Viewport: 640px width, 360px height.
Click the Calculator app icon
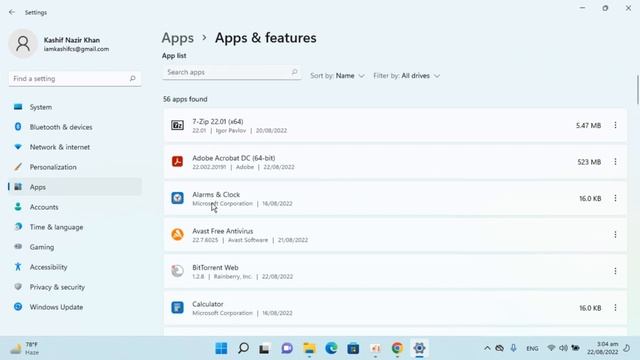tap(177, 307)
